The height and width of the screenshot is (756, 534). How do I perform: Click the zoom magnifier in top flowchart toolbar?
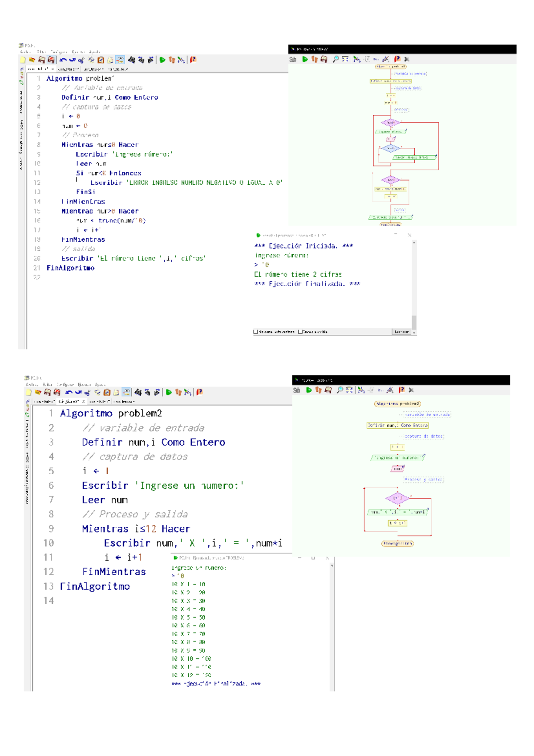coord(336,59)
